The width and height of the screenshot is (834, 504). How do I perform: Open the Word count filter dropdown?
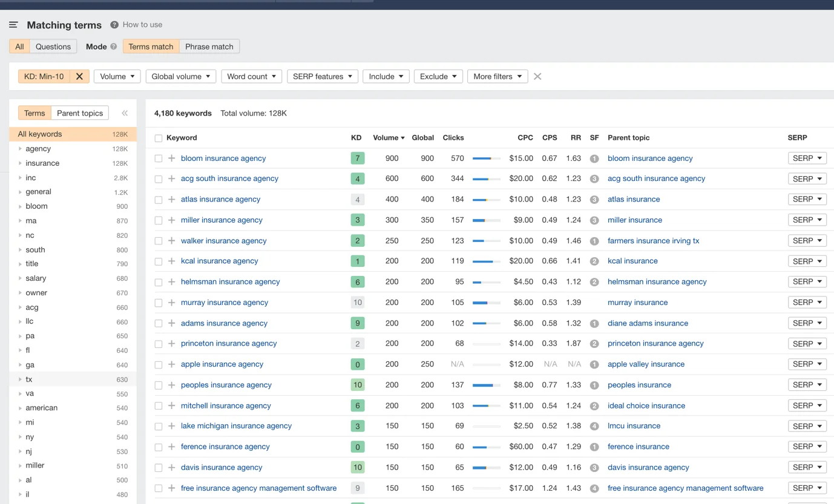tap(251, 76)
